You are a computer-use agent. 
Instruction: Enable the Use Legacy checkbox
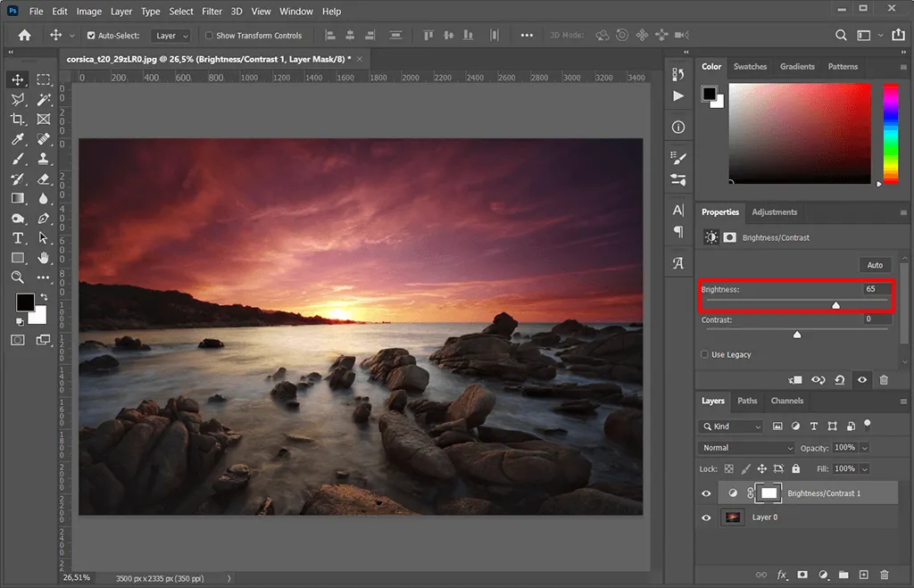point(704,354)
